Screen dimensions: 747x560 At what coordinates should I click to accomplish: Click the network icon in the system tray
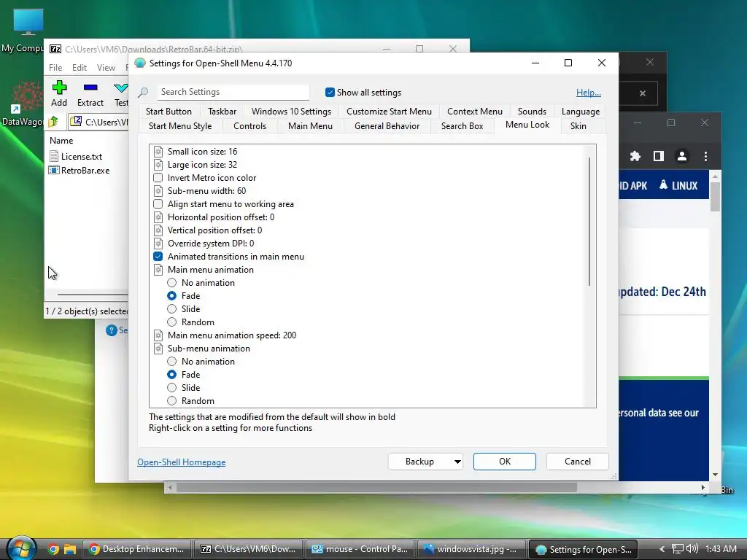point(678,548)
